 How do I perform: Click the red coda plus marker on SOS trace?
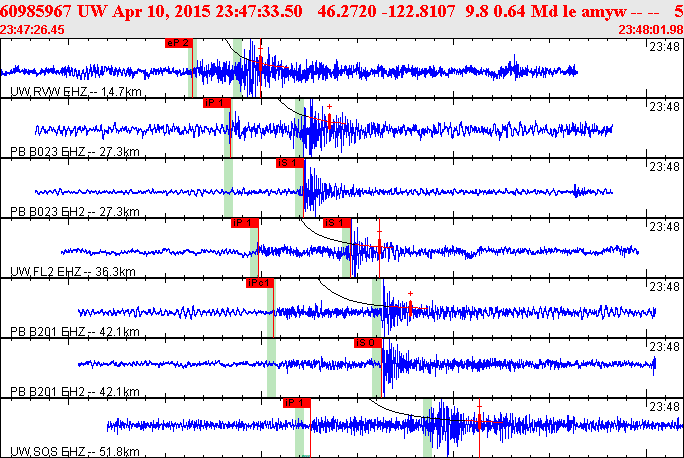(x=479, y=407)
